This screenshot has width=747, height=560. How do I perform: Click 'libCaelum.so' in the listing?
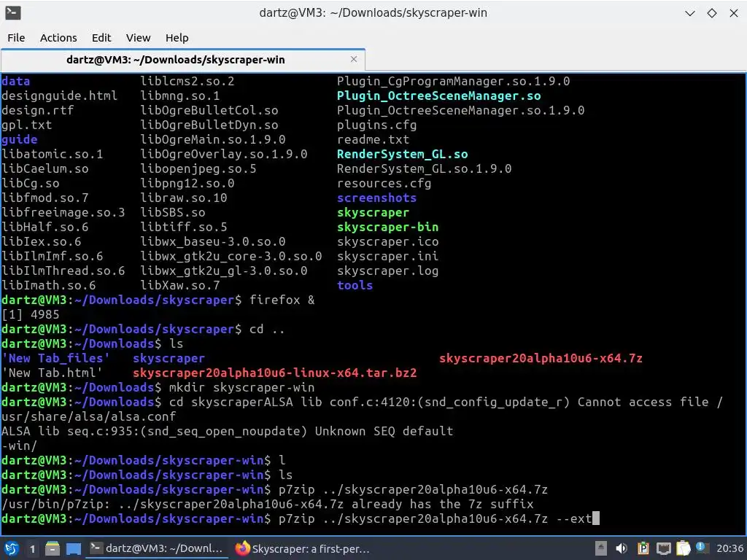pyautogui.click(x=44, y=168)
